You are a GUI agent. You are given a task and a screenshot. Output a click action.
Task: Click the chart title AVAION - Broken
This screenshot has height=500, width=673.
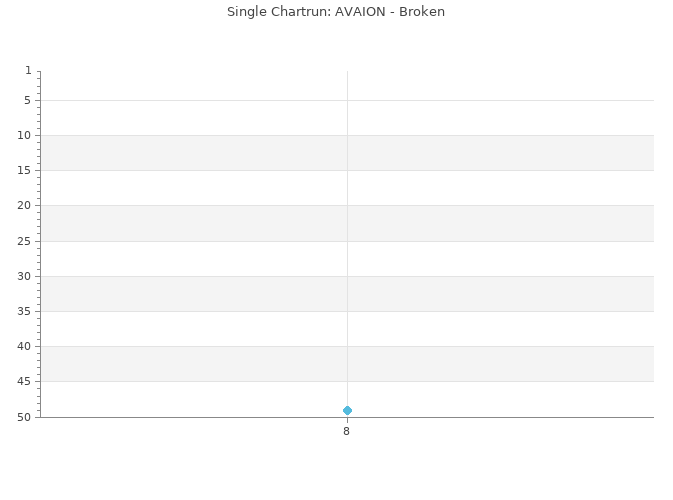336,12
